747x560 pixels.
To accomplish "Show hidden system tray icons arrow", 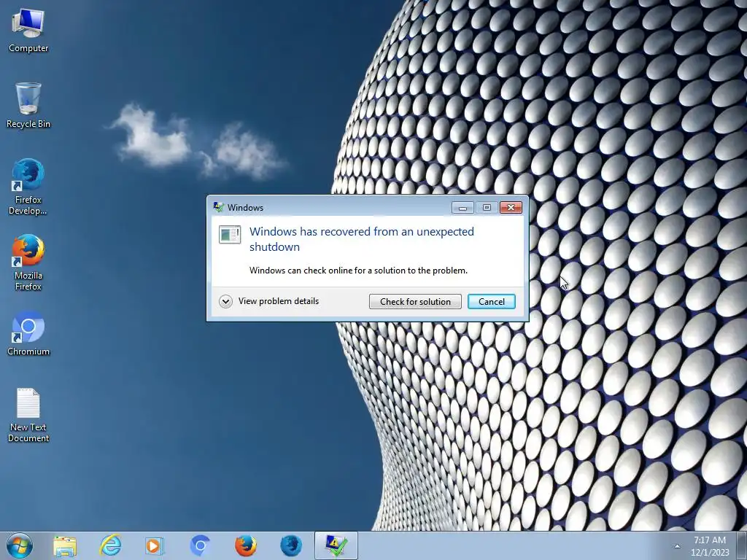I will [677, 546].
